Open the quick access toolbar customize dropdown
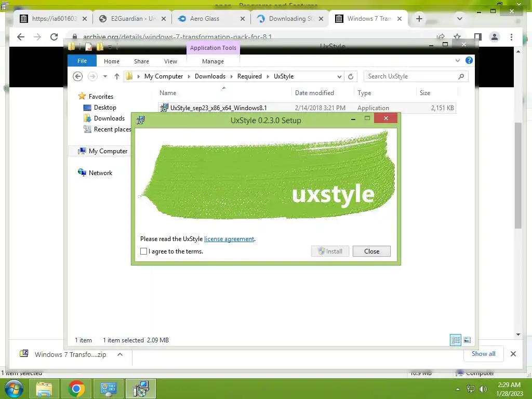Image resolution: width=532 pixels, height=399 pixels. (110, 47)
